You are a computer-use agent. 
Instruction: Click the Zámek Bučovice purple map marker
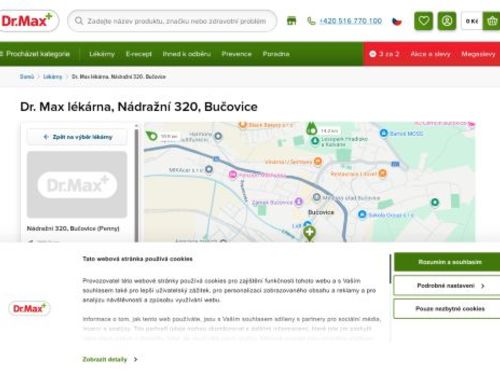pos(299,201)
